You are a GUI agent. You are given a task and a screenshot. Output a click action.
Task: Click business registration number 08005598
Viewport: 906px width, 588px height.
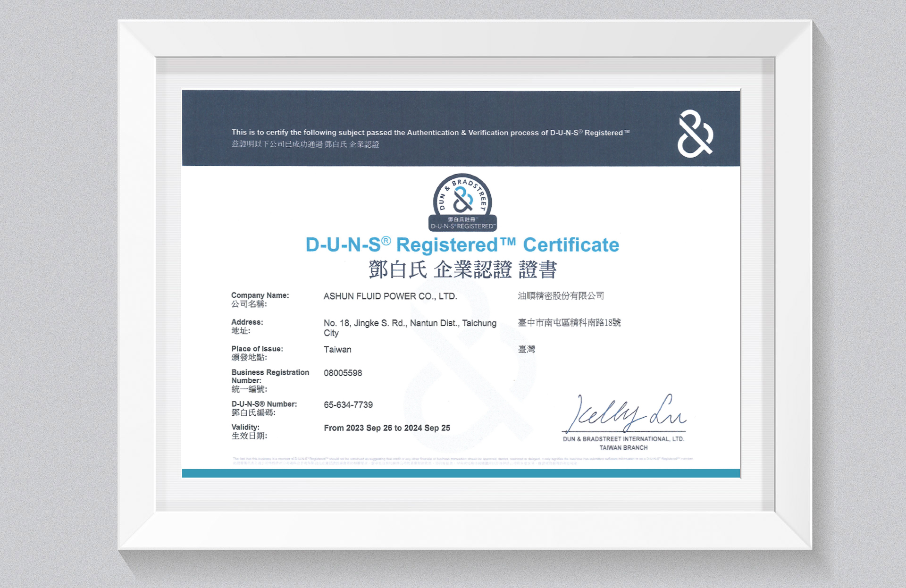pyautogui.click(x=343, y=373)
